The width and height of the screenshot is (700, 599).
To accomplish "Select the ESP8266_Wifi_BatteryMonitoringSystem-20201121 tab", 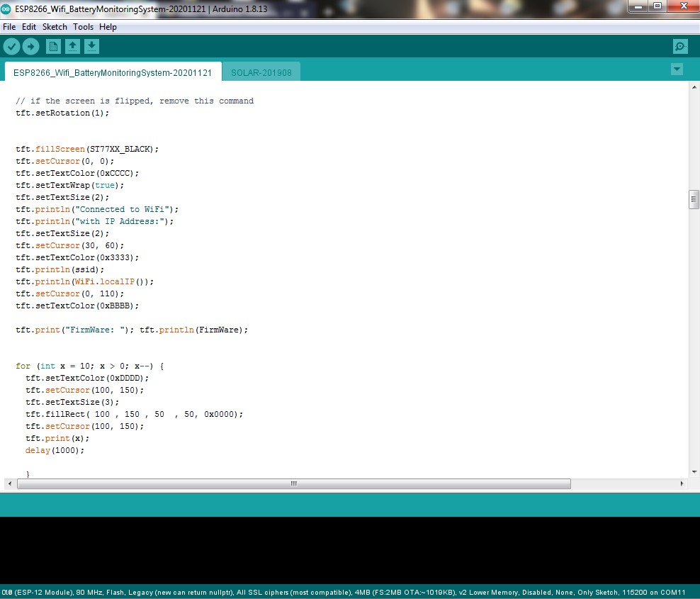I will tap(113, 72).
